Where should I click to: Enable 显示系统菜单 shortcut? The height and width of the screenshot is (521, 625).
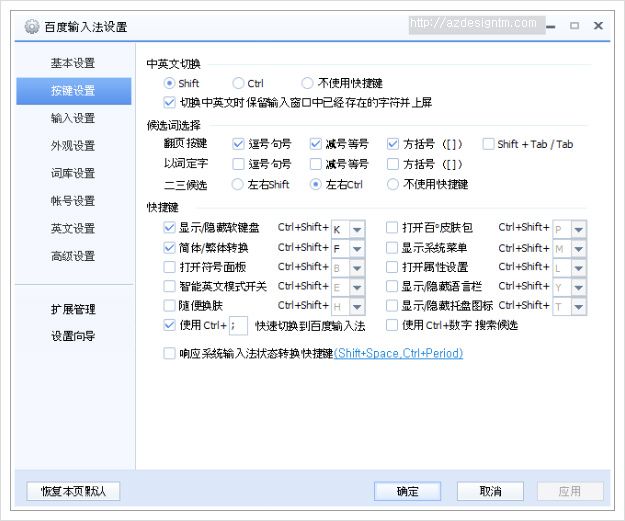392,248
